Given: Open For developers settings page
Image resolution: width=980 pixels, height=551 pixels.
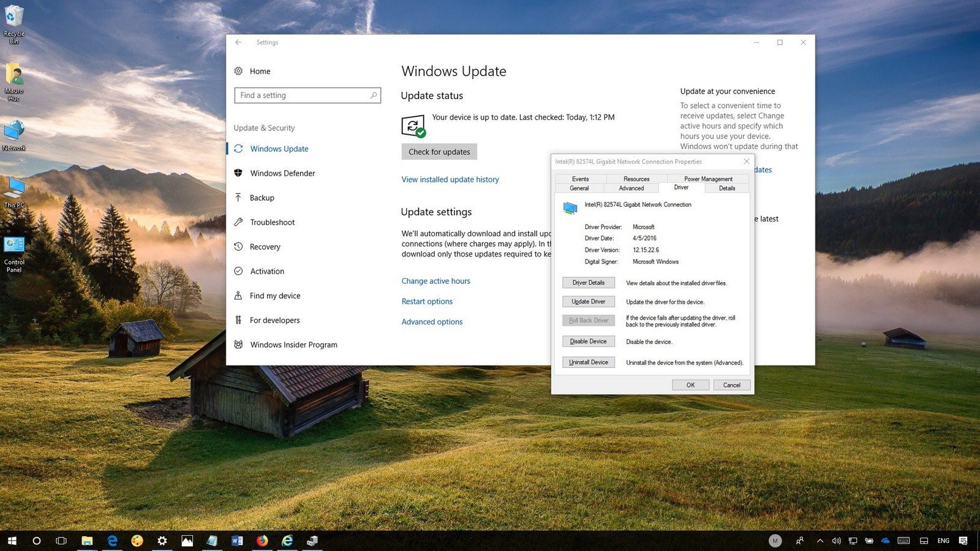Looking at the screenshot, I should coord(267,320).
